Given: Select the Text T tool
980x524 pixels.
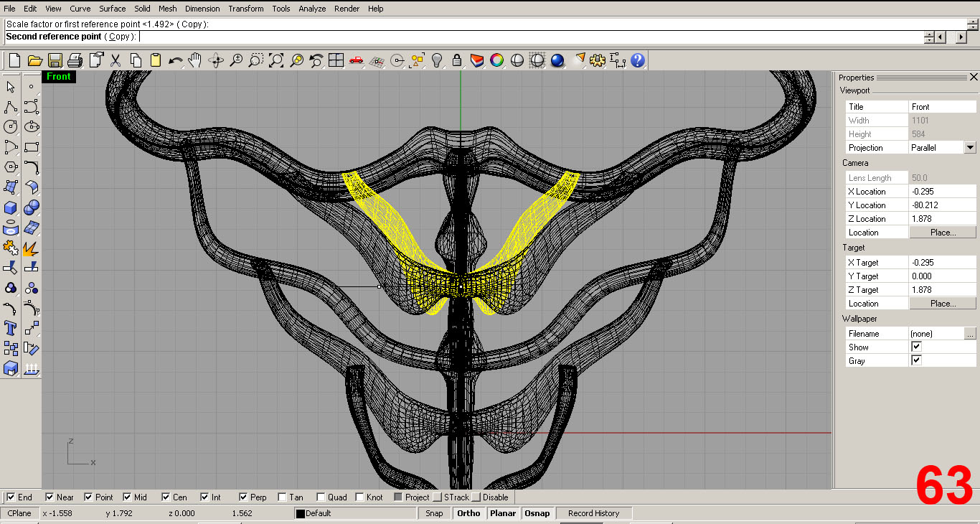Looking at the screenshot, I should point(11,329).
